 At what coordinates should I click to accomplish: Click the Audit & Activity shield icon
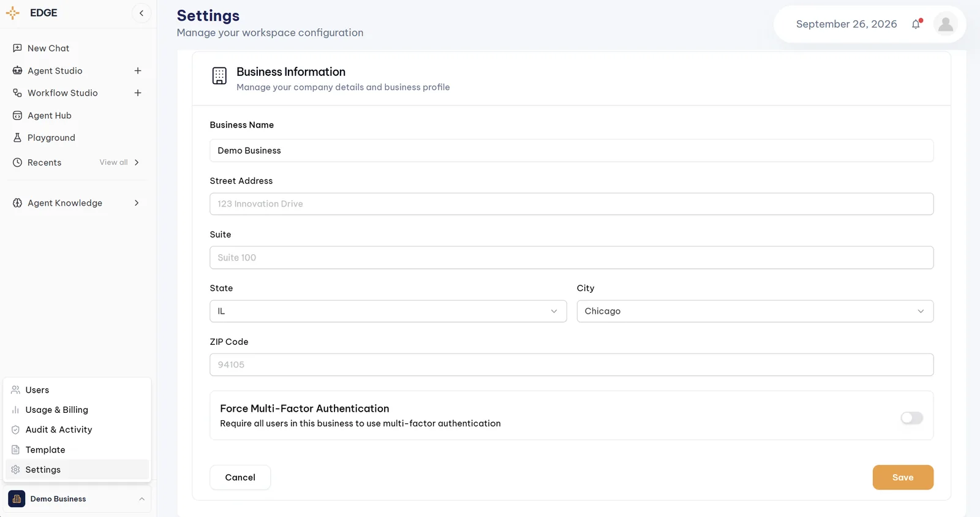pyautogui.click(x=16, y=430)
